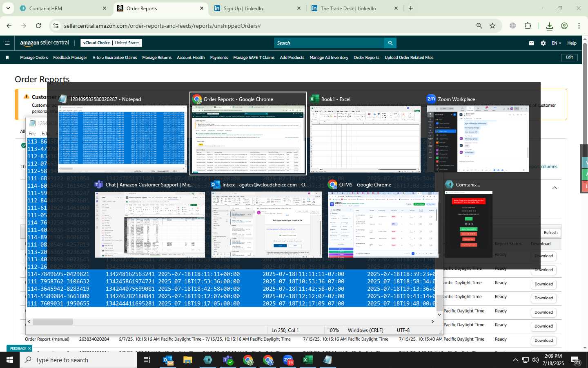Click the Help link in the header
588x368 pixels.
(x=572, y=43)
